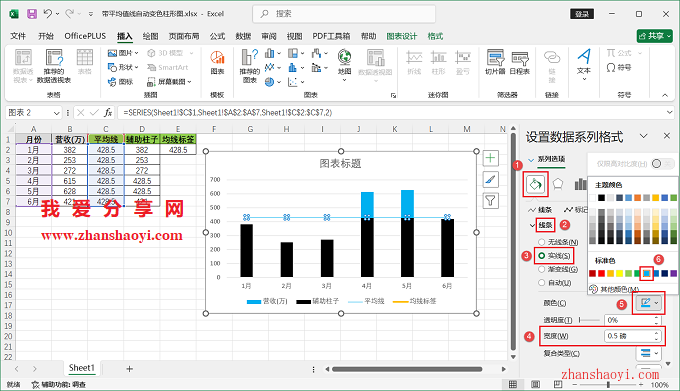Click the 登录 sign-in button
The height and width of the screenshot is (391, 680).
582,14
